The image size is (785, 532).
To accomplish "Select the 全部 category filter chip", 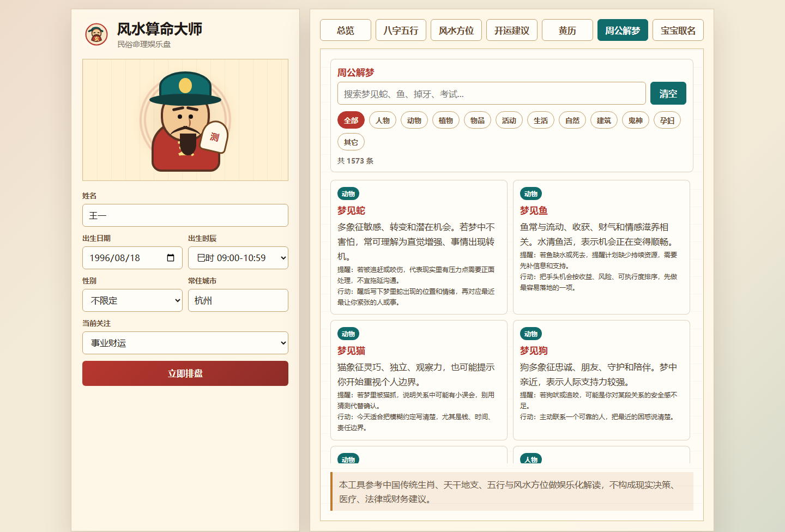I will coord(351,120).
